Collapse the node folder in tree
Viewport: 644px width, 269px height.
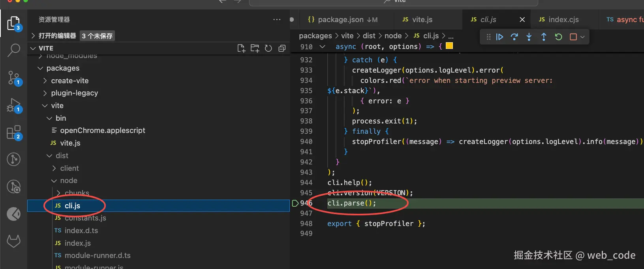pyautogui.click(x=54, y=181)
